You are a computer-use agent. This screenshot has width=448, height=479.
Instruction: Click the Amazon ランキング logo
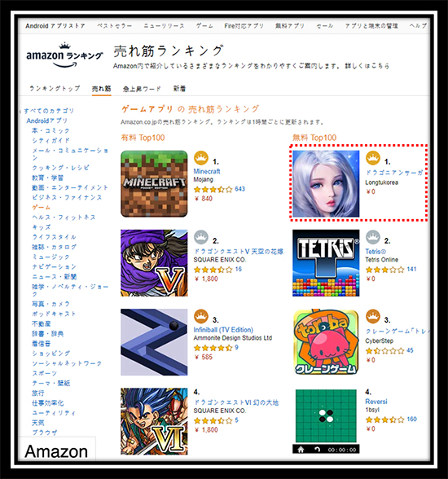click(x=64, y=55)
